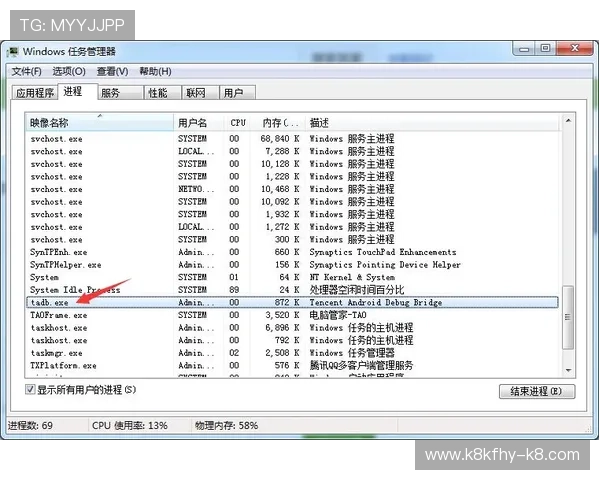This screenshot has height=480, width=600.
Task: Select taskhost.exe using 6,896 K memory
Action: click(x=292, y=328)
